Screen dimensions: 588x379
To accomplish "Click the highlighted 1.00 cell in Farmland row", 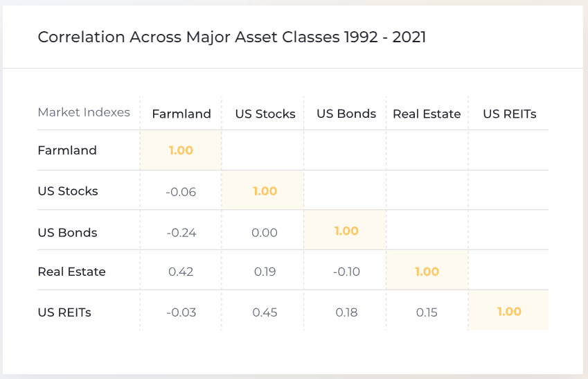I will [x=181, y=150].
